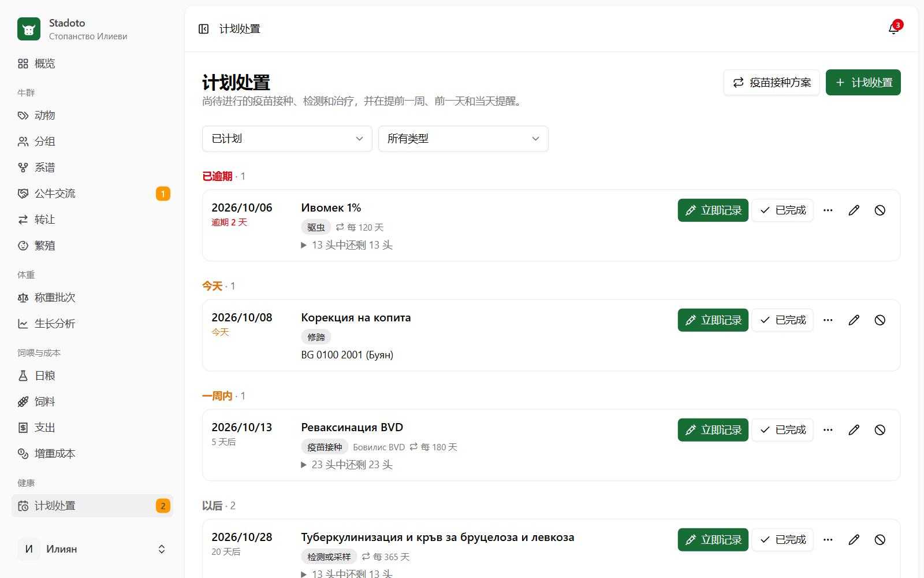The image size is (924, 578).
Task: Click the Бовилис BVD label
Action: click(379, 447)
